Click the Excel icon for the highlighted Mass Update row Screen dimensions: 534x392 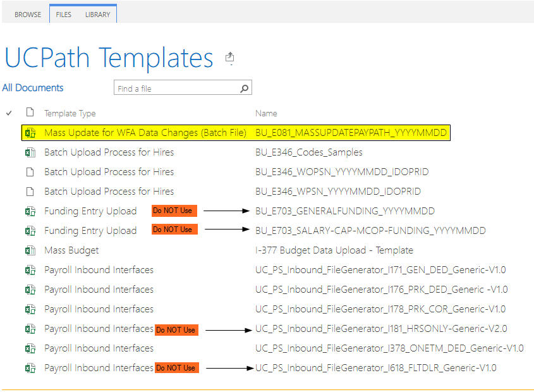pyautogui.click(x=30, y=133)
